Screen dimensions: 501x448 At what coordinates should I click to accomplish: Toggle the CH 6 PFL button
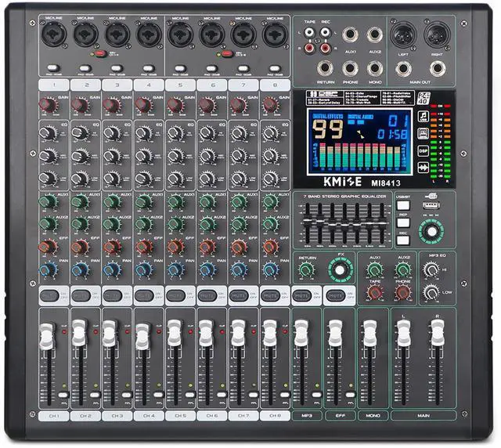tap(222, 395)
